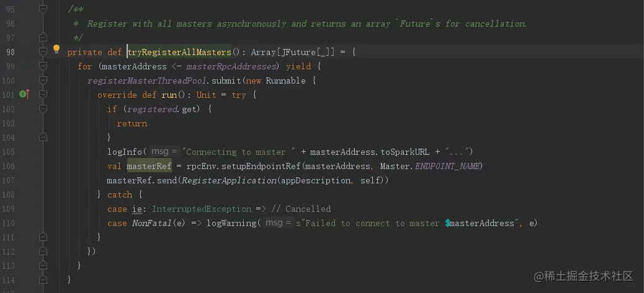Collapse the if block at line 102
Viewport: 644px width, 293px height.
43,108
